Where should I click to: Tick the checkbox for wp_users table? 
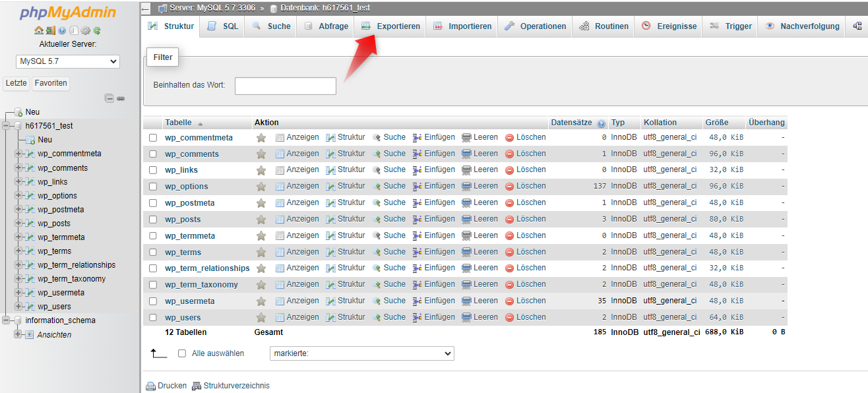(153, 318)
